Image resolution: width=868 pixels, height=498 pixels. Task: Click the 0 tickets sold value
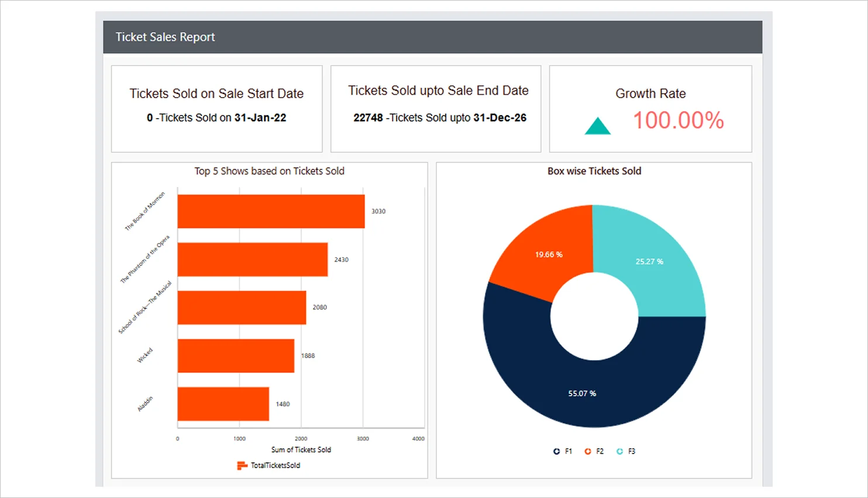point(150,117)
